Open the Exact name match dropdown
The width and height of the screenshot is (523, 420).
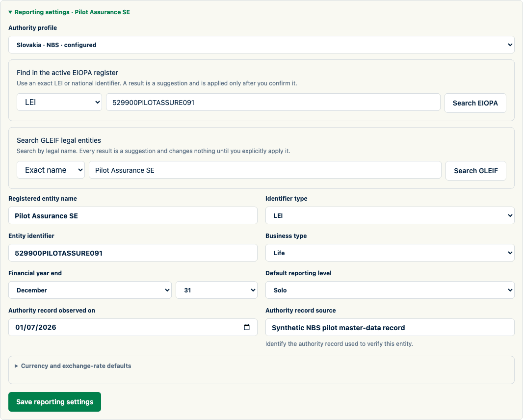(x=51, y=170)
